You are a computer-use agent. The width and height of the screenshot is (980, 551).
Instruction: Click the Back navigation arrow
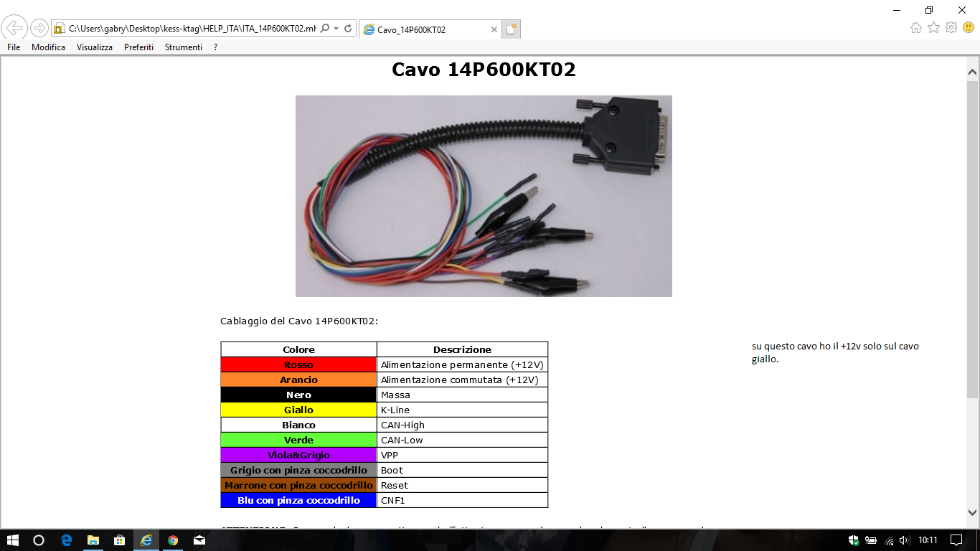(14, 29)
